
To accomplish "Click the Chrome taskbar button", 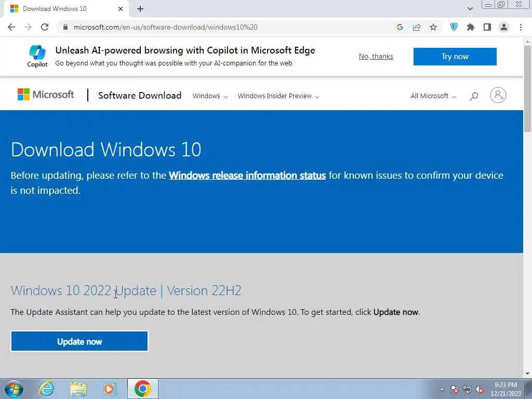I will pyautogui.click(x=143, y=389).
